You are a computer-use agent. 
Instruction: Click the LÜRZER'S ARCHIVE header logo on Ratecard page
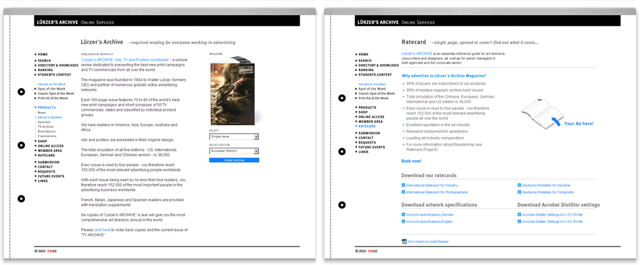tap(378, 22)
